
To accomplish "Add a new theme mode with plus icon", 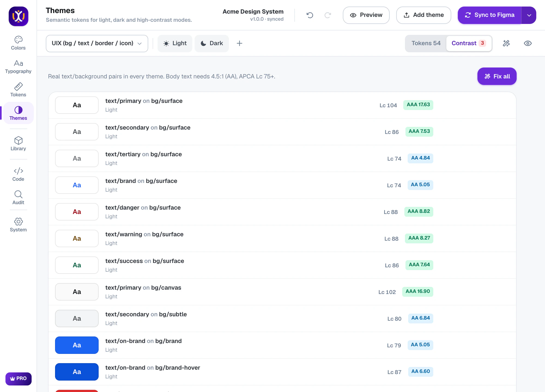I will 240,43.
